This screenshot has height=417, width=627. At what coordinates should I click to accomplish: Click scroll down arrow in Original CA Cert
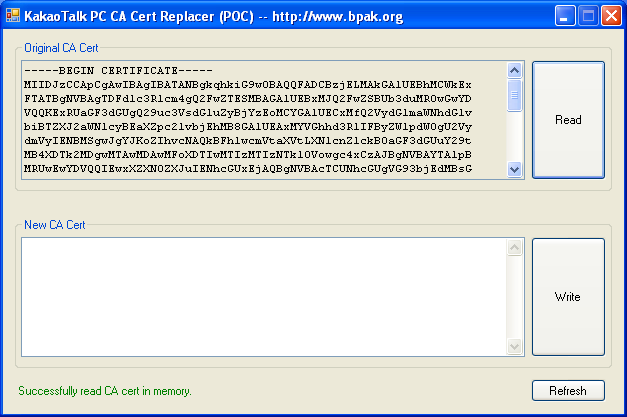point(515,170)
